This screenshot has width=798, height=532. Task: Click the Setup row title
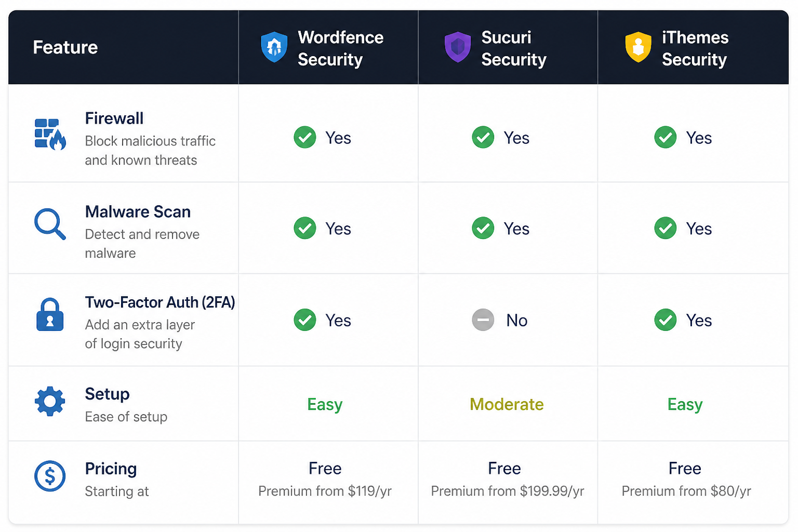[107, 394]
